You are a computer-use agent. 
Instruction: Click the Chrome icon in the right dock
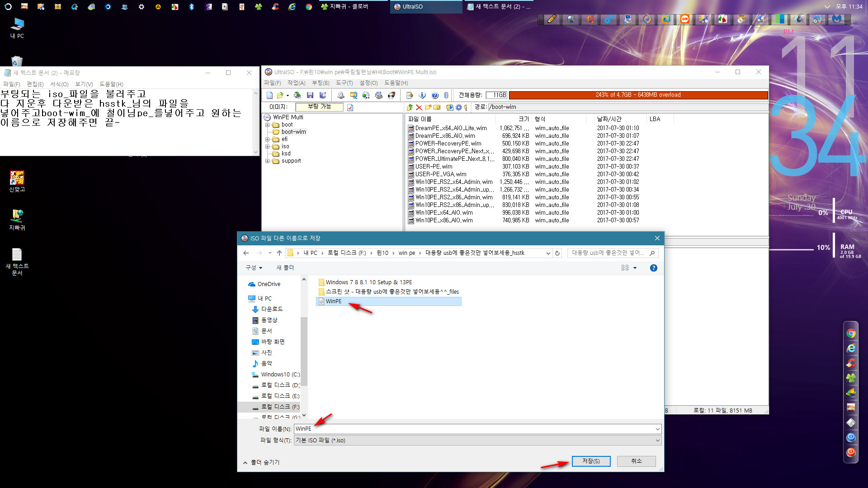pos(851,333)
